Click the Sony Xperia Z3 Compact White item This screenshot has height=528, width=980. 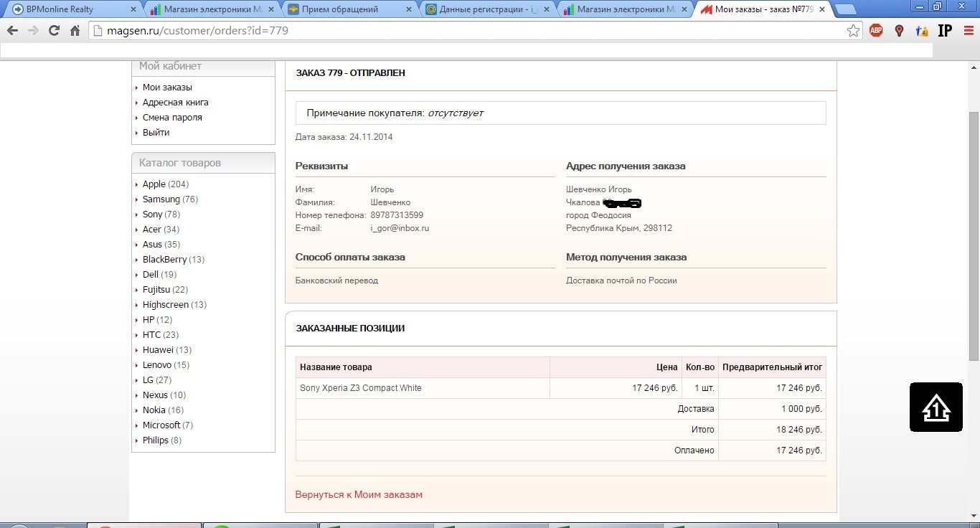coord(361,388)
